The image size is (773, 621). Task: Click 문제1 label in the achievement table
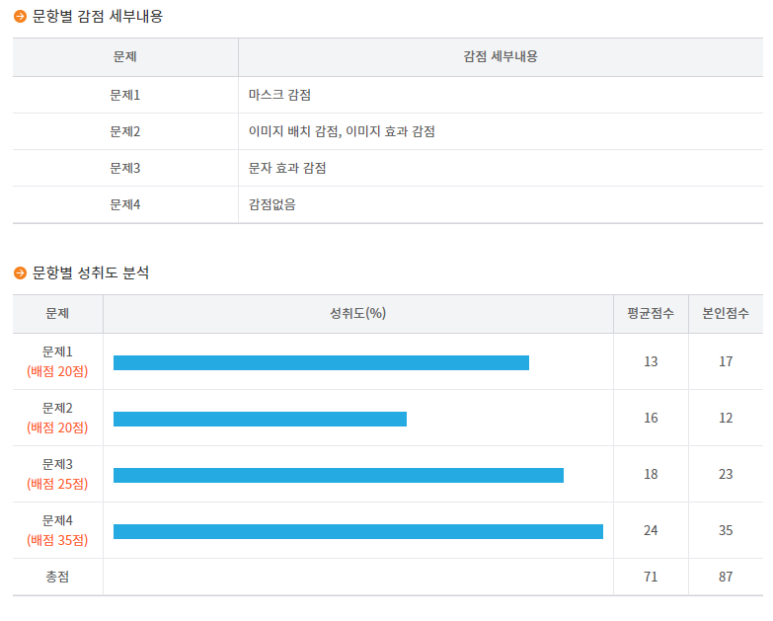pos(57,352)
